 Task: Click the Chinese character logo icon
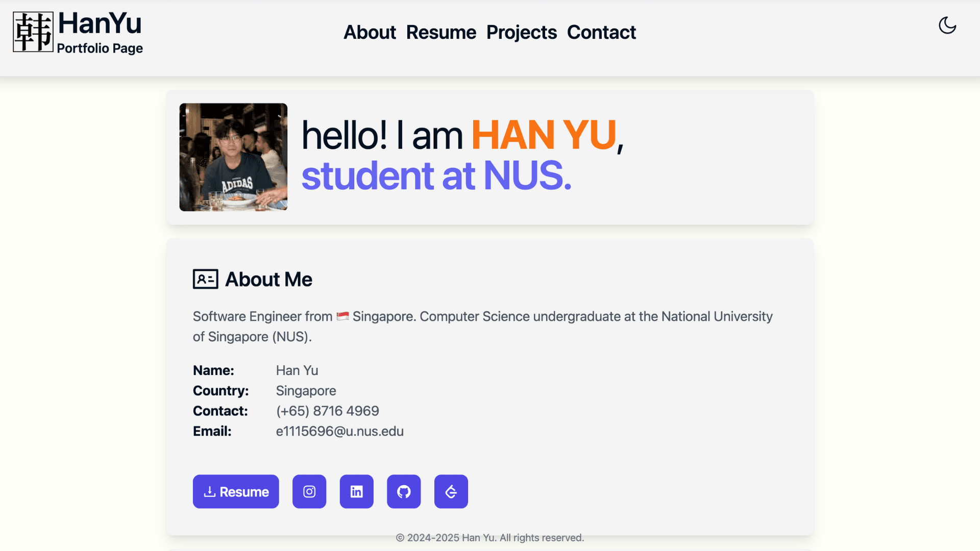(x=33, y=32)
